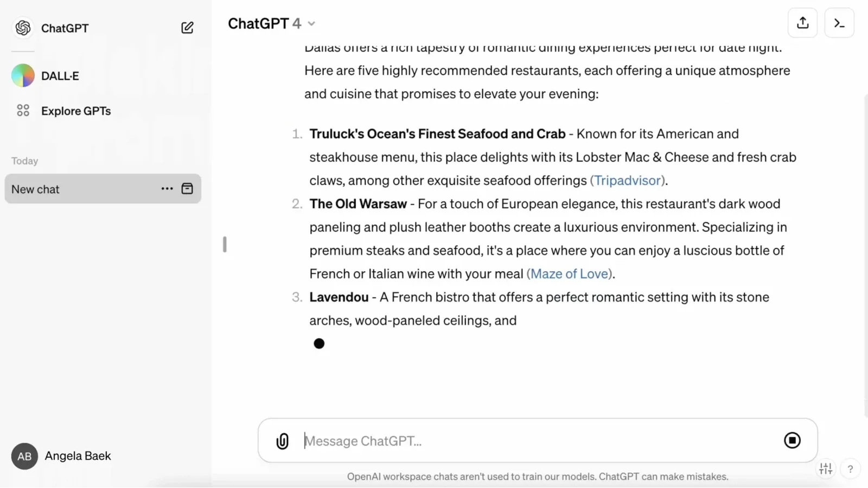The width and height of the screenshot is (868, 488).
Task: Archive the New chat conversation
Action: coord(187,189)
